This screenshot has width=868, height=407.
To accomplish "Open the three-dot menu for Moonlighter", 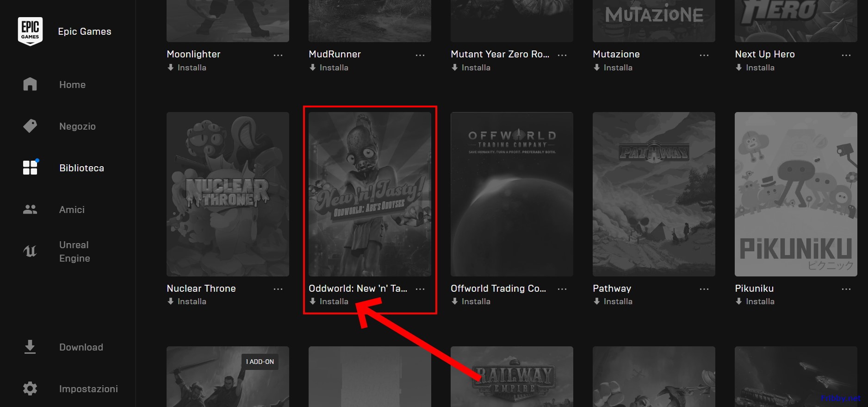I will click(278, 55).
